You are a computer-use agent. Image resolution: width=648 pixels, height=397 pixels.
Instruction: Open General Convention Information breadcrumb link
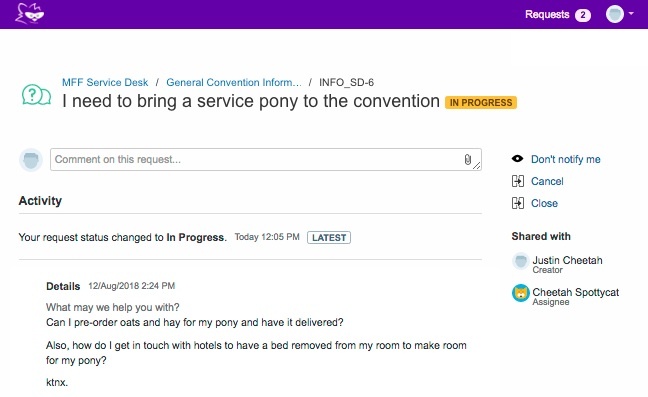tap(233, 82)
